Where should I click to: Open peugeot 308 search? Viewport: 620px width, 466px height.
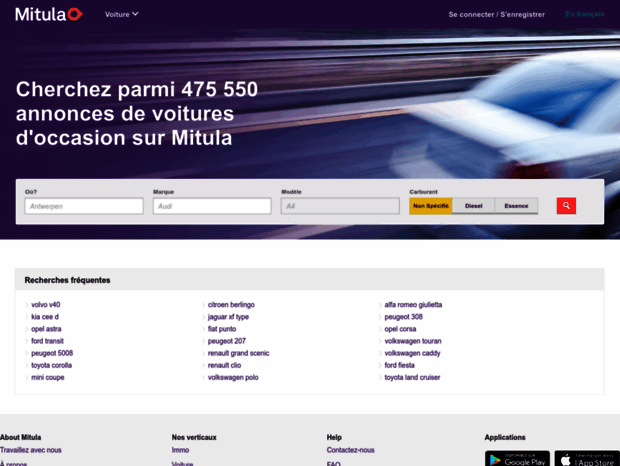pyautogui.click(x=403, y=317)
